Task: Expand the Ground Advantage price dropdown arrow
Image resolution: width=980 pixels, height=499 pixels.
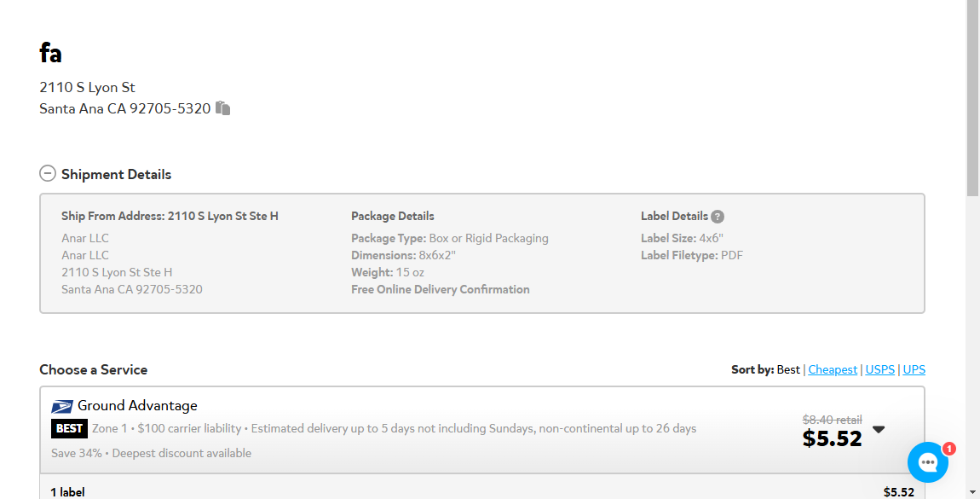Action: pos(879,429)
